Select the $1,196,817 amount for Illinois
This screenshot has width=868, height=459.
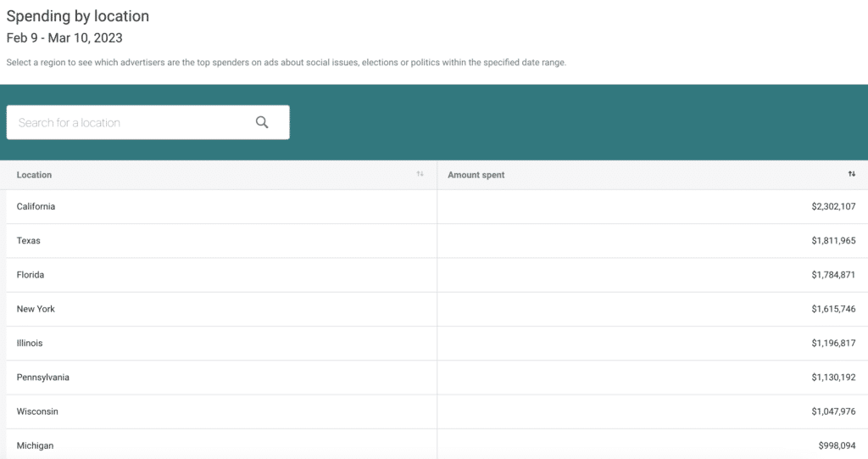point(832,343)
